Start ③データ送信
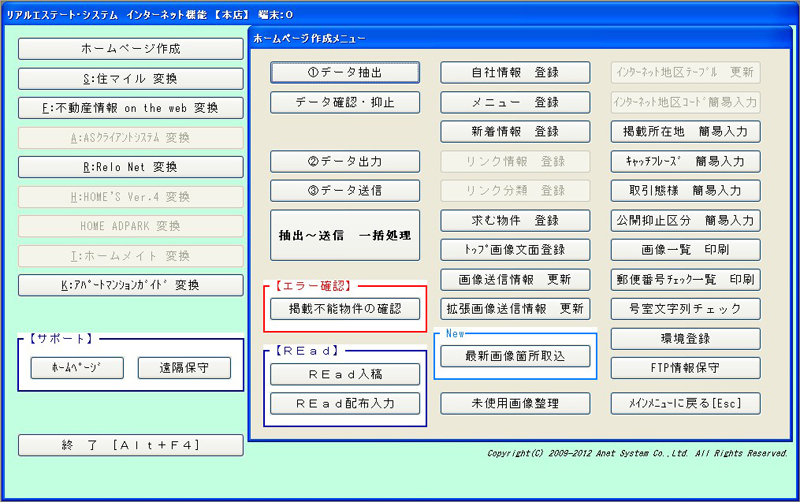Viewport: 800px width, 502px height. [345, 190]
